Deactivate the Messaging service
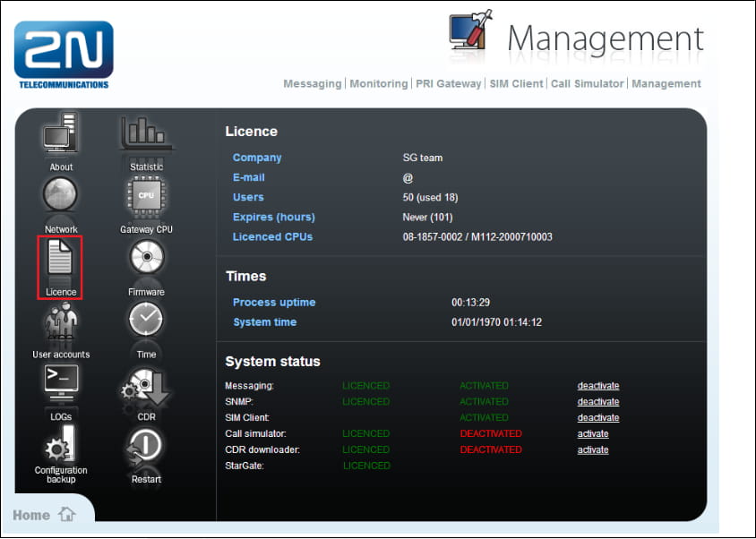The height and width of the screenshot is (539, 756). pos(598,386)
